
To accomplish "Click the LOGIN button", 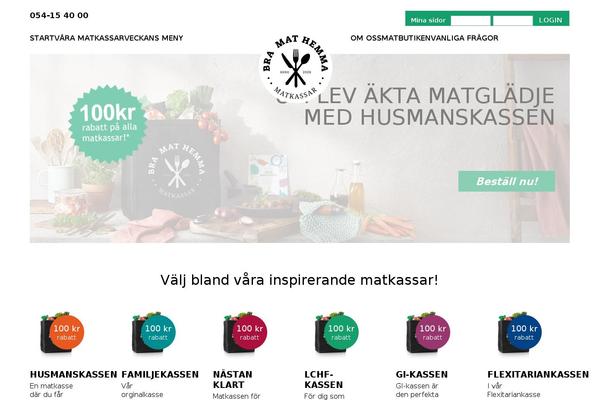I will [550, 20].
